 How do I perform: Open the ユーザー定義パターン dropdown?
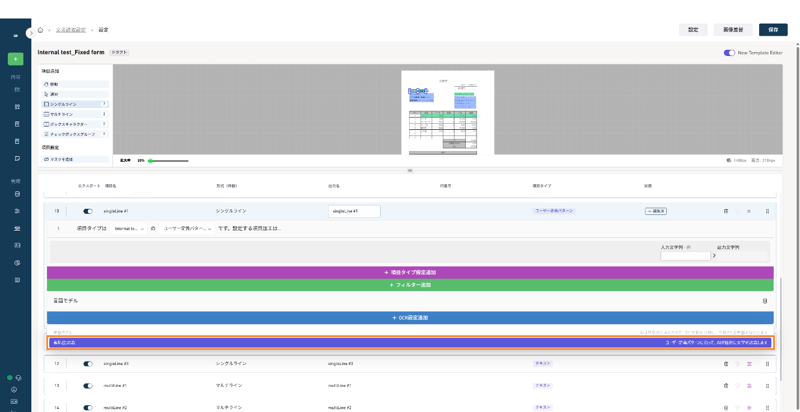click(x=187, y=228)
